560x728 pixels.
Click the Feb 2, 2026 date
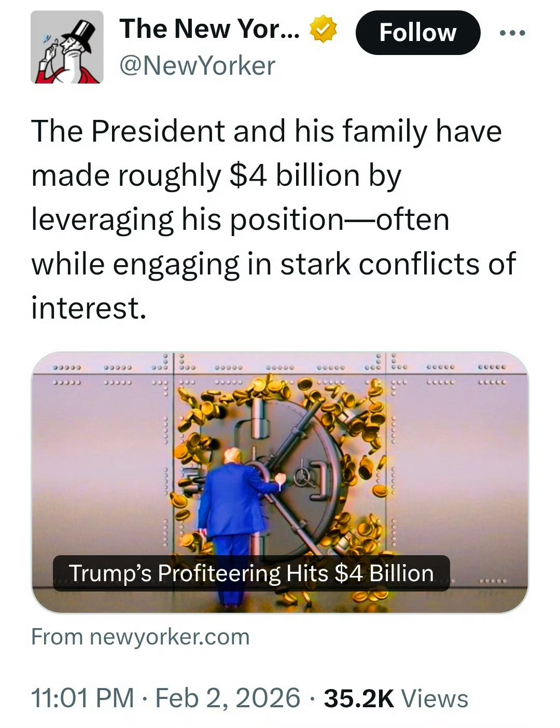[228, 698]
